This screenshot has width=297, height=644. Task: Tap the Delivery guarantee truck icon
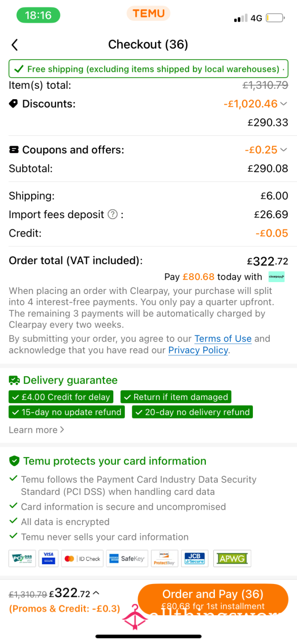pos(14,380)
